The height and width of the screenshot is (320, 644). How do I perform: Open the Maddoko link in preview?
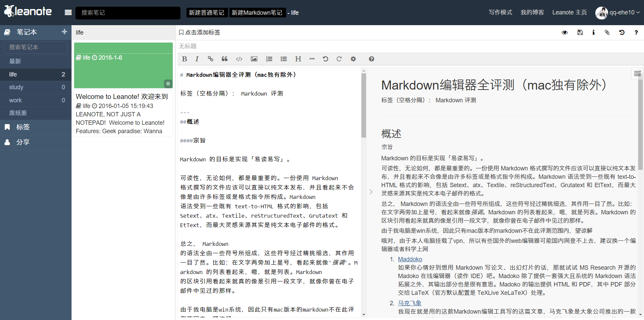[x=410, y=259]
